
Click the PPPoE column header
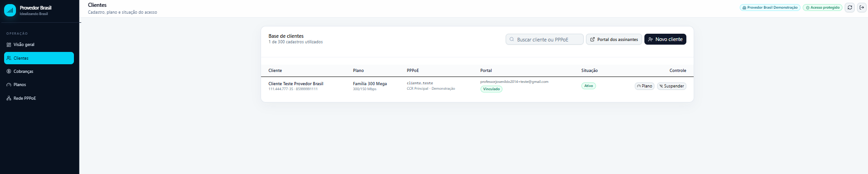click(x=413, y=71)
